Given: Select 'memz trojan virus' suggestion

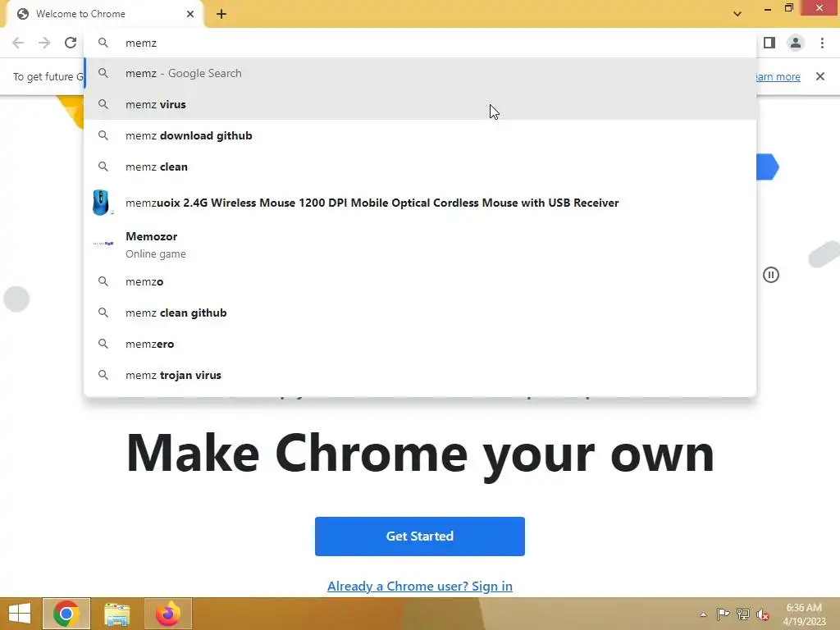Looking at the screenshot, I should click(x=421, y=375).
